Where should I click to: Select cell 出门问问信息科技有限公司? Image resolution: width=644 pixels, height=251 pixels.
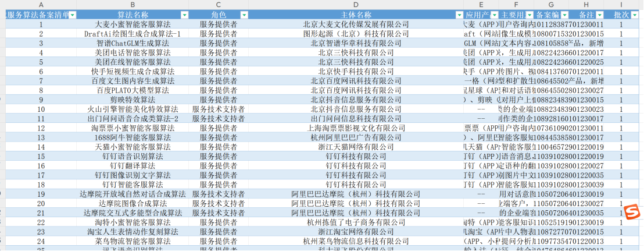(356, 119)
